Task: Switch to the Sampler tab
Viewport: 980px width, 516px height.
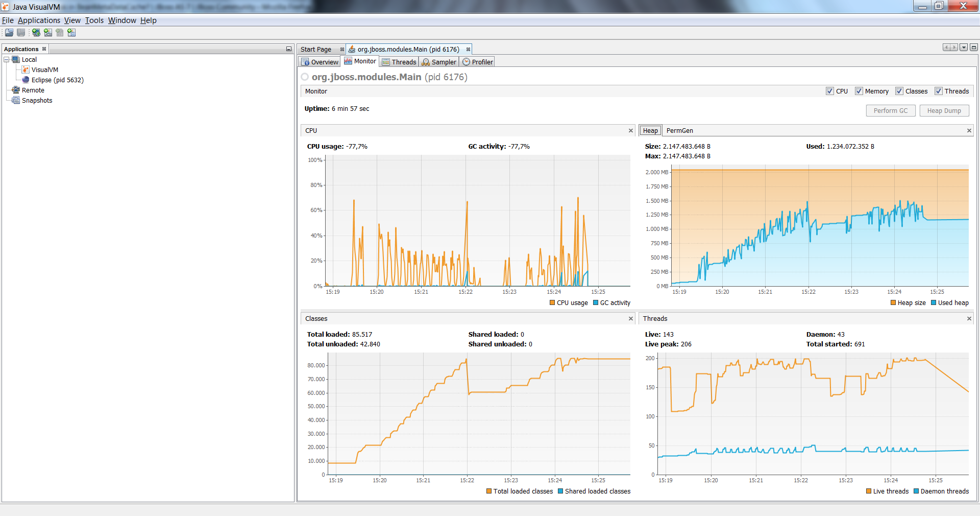Action: [439, 62]
